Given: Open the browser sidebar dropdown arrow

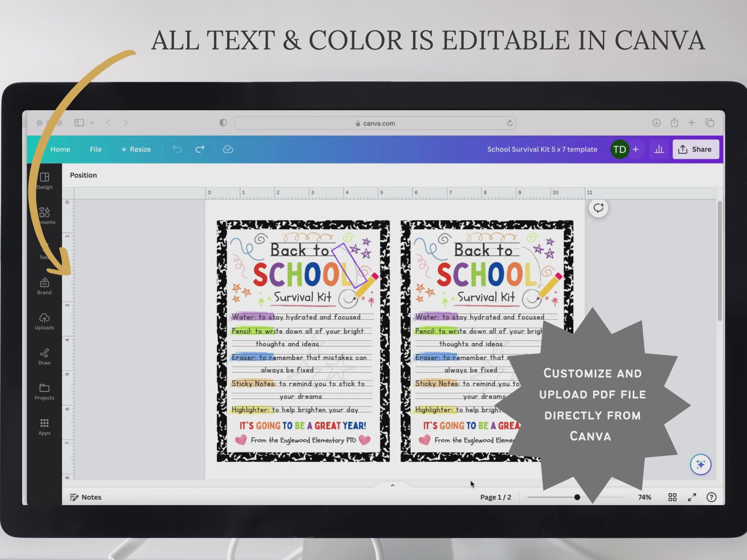Looking at the screenshot, I should tap(92, 123).
